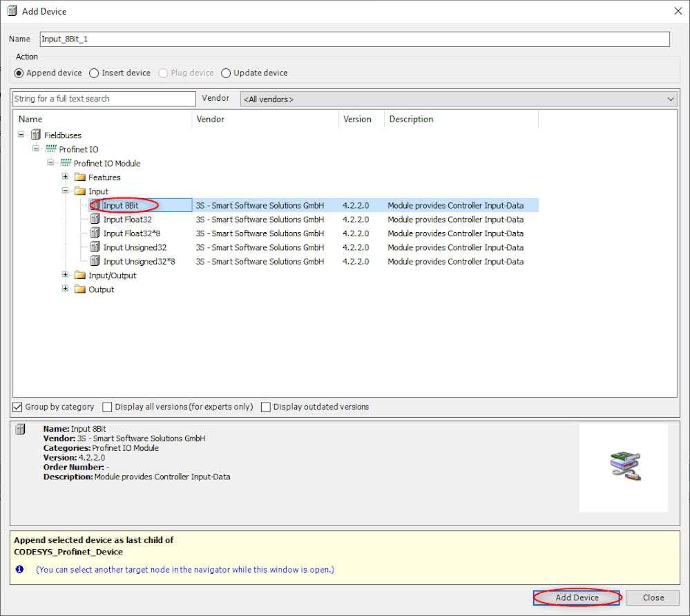Expand the Output folder node
This screenshot has width=690, height=616.
[x=65, y=289]
